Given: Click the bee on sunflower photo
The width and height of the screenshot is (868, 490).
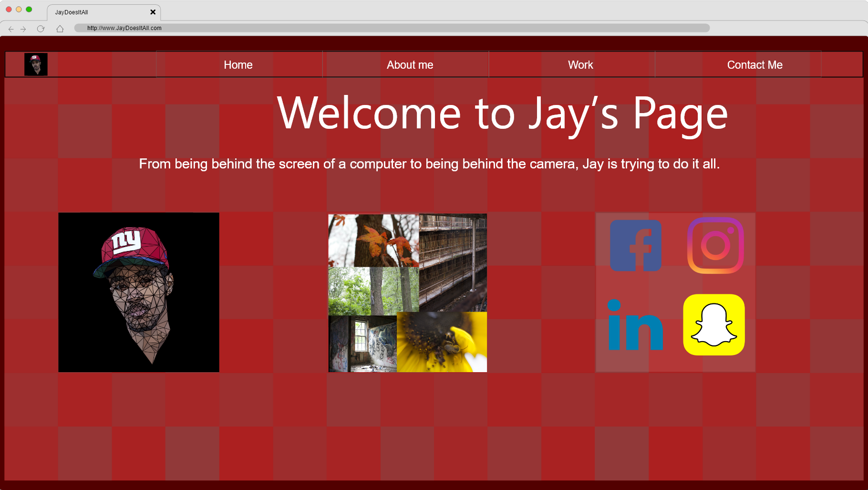Looking at the screenshot, I should (442, 342).
